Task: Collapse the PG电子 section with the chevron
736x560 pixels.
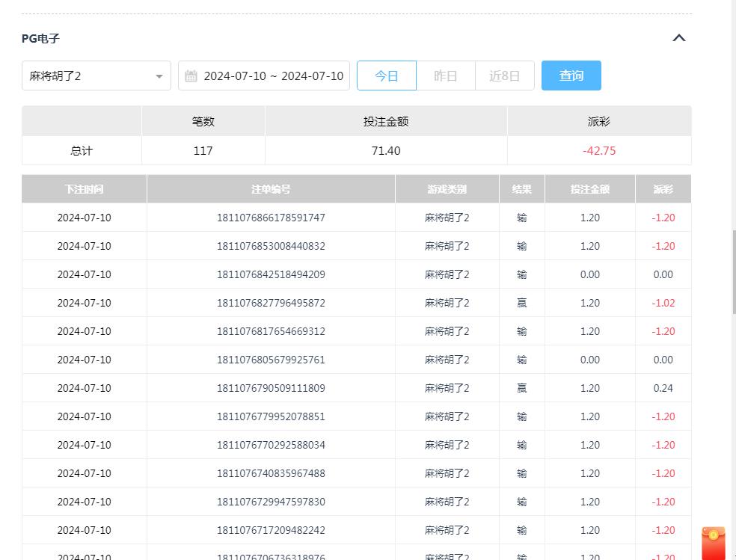Action: point(678,37)
